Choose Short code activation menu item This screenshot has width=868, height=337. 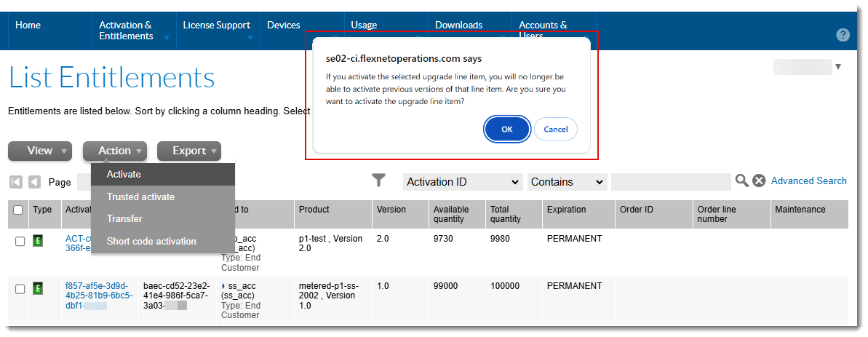pyautogui.click(x=151, y=241)
